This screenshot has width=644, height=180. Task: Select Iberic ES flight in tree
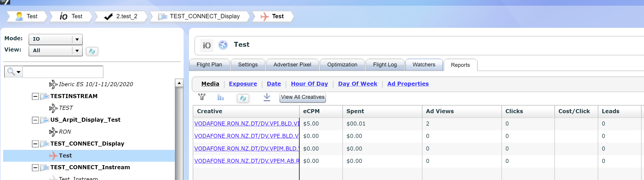point(95,84)
